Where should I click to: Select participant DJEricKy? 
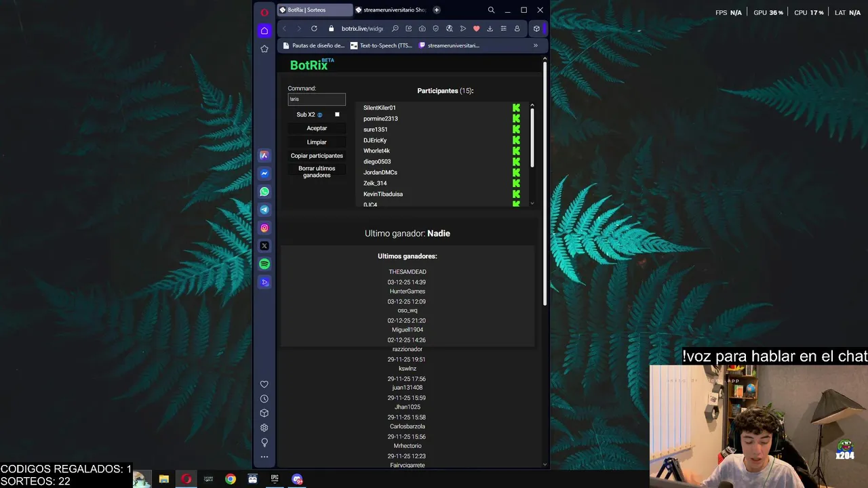click(x=375, y=140)
